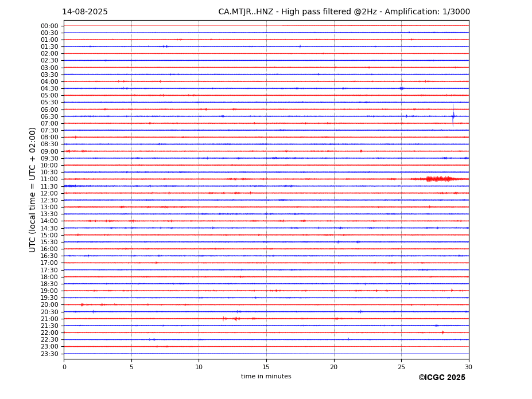Click the 22:30 time row label
Viewport: 532px width, 399px height.
click(49, 340)
